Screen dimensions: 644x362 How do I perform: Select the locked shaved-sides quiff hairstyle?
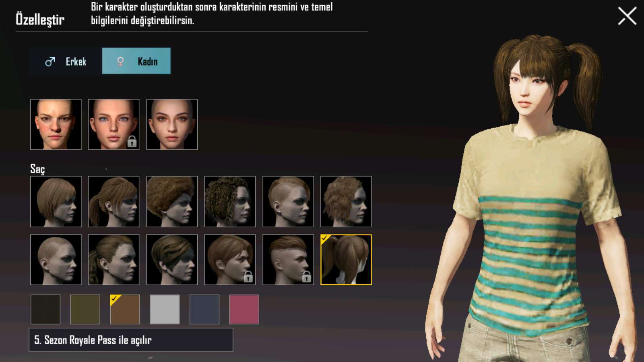click(x=288, y=260)
